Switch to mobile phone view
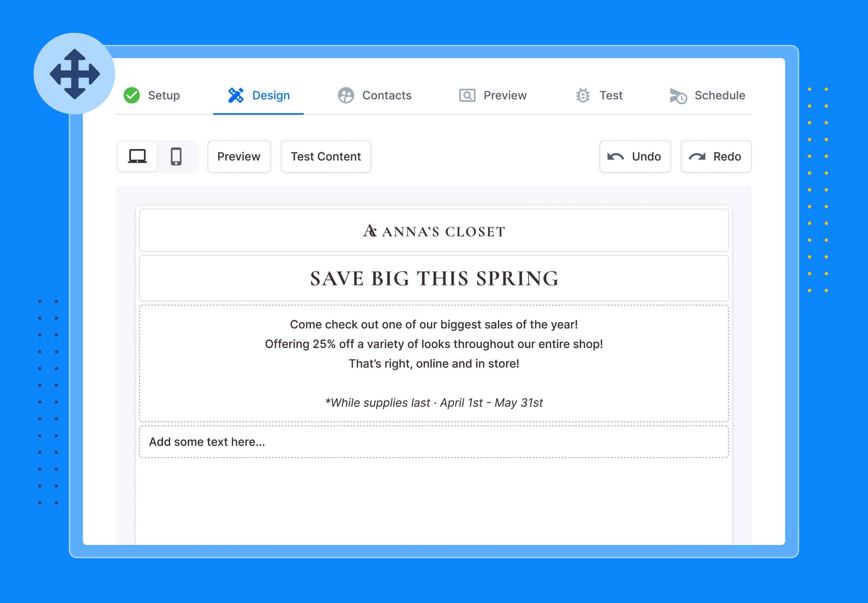 (176, 156)
